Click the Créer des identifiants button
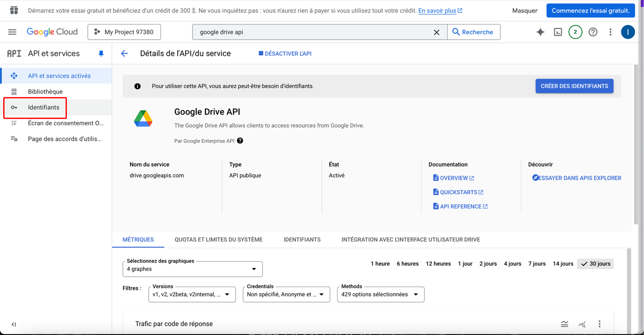This screenshot has height=335, width=644. coord(574,86)
